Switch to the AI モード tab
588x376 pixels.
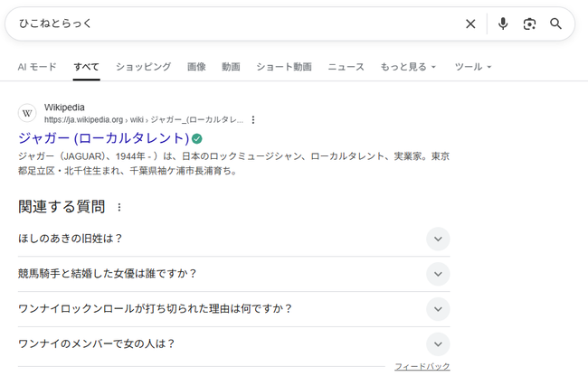click(x=37, y=67)
